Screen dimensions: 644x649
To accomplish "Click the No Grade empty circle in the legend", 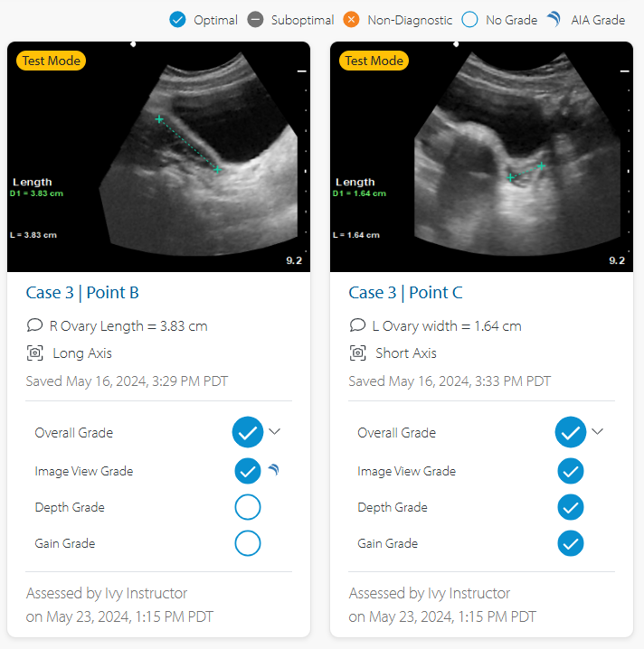I will click(x=469, y=20).
